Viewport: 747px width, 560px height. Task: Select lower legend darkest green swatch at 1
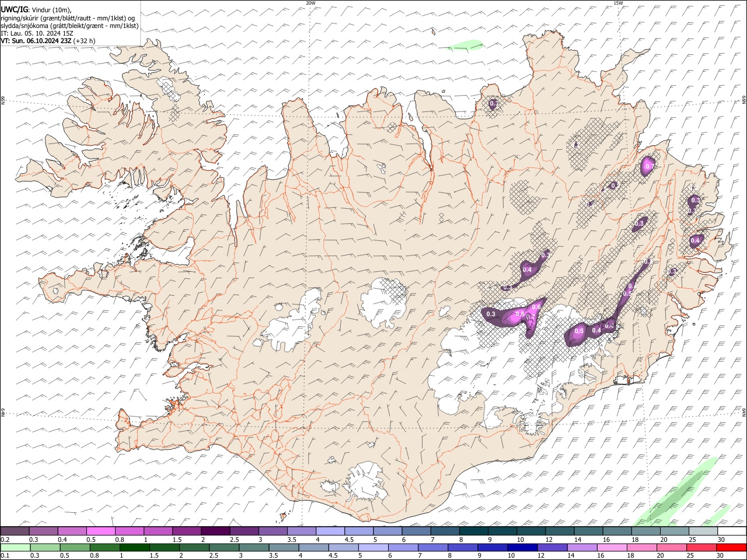pyautogui.click(x=135, y=547)
